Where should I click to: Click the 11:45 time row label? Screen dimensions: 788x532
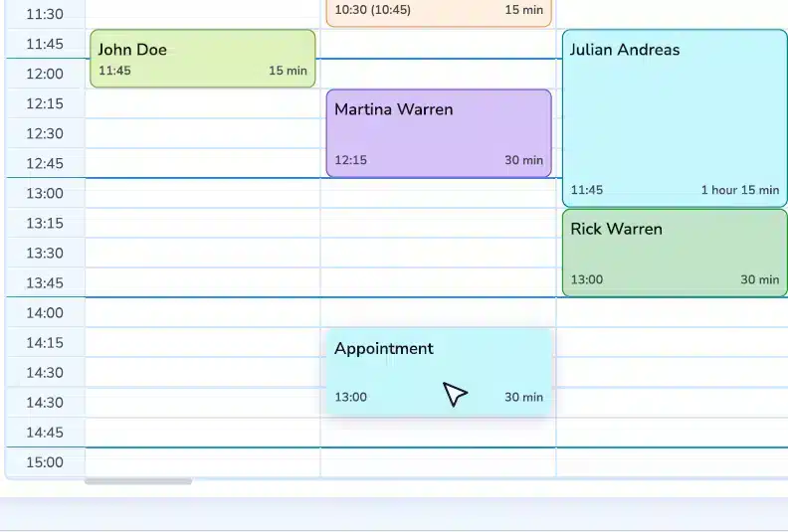coord(45,44)
